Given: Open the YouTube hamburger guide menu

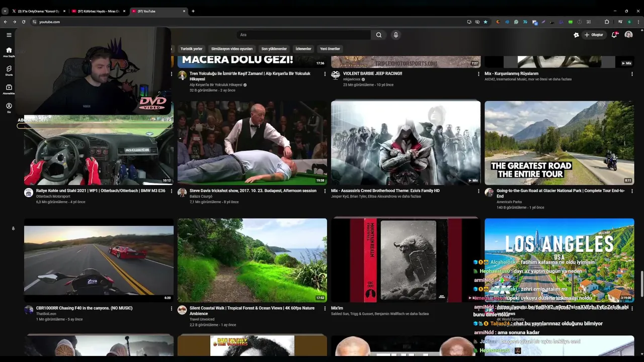Looking at the screenshot, I should click(x=9, y=35).
